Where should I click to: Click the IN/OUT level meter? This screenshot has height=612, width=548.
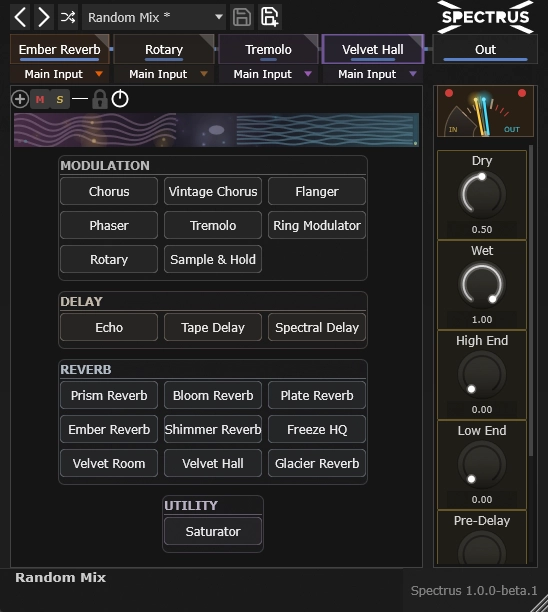point(485,111)
